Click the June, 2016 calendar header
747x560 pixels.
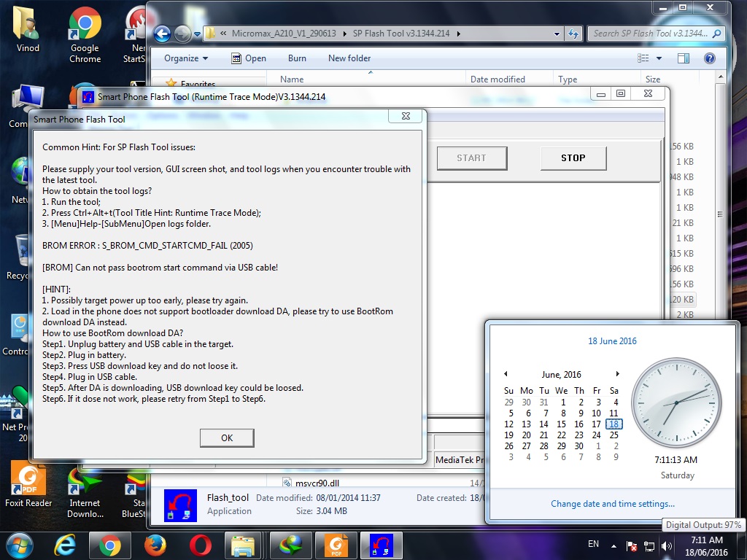tap(561, 374)
